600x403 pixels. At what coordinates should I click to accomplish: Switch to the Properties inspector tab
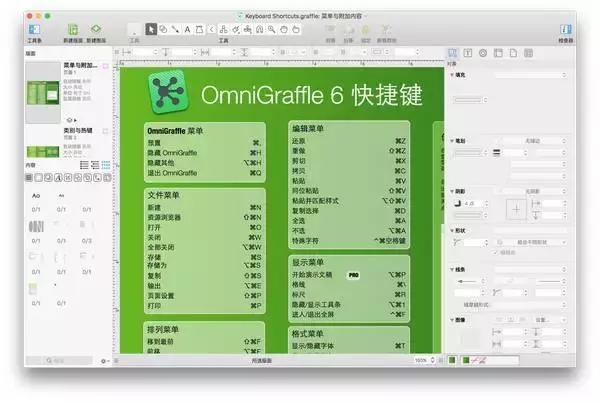point(483,53)
